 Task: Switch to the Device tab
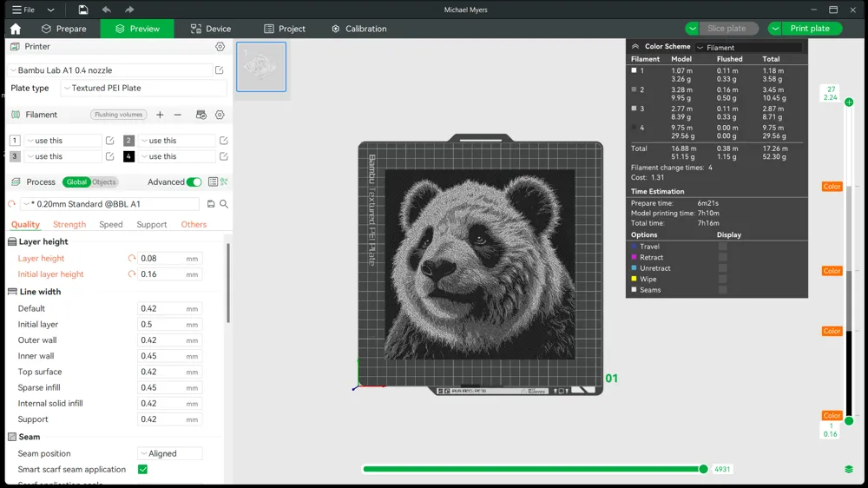pyautogui.click(x=211, y=29)
